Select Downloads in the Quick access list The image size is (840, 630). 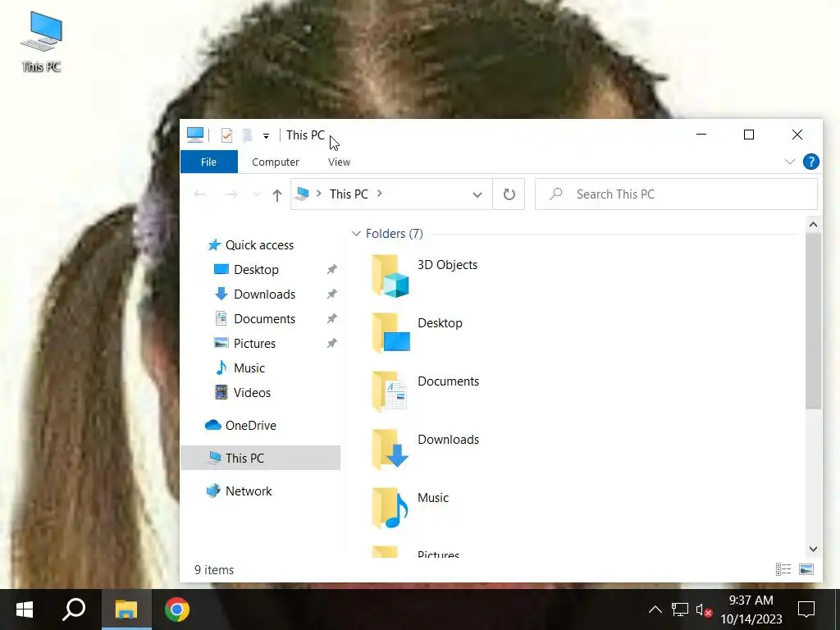coord(265,294)
